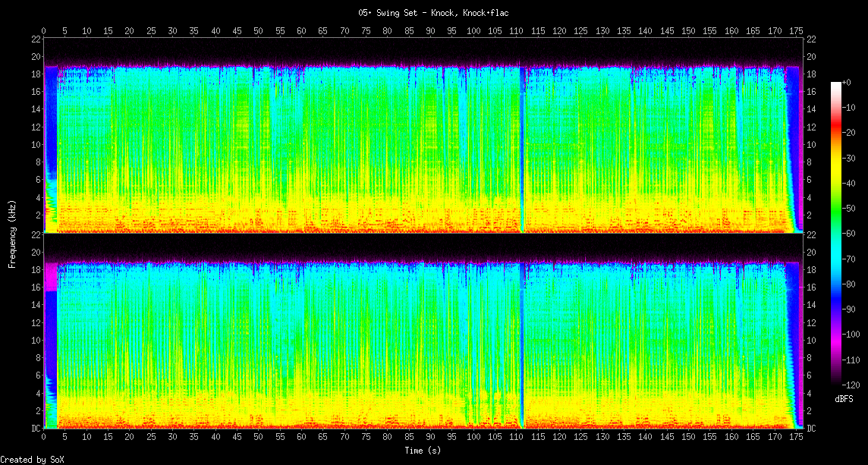868x465 pixels.
Task: Click the 'dBFS' label under the color scale
Action: tap(844, 398)
